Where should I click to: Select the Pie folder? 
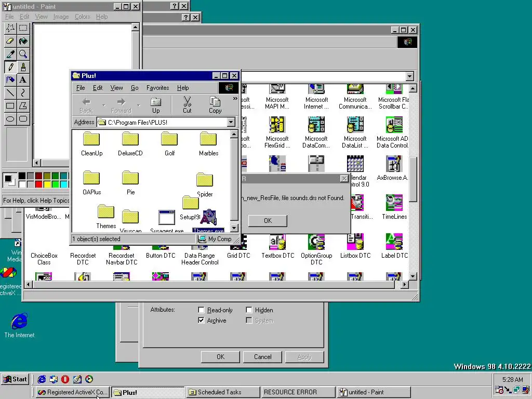pyautogui.click(x=130, y=183)
